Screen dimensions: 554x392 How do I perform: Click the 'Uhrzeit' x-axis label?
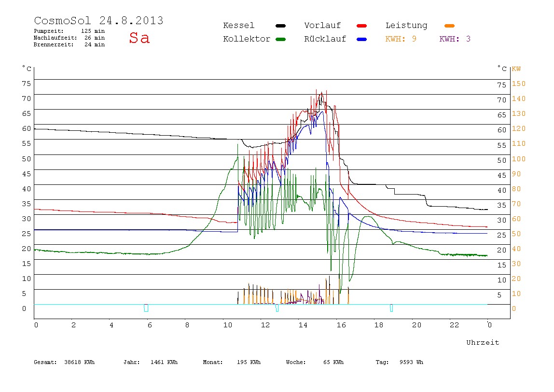(483, 342)
